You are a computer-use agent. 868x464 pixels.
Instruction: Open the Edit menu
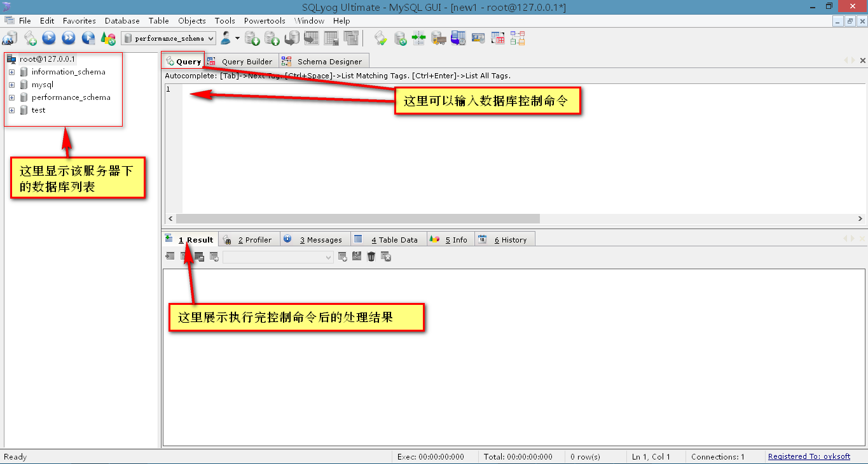coord(47,21)
